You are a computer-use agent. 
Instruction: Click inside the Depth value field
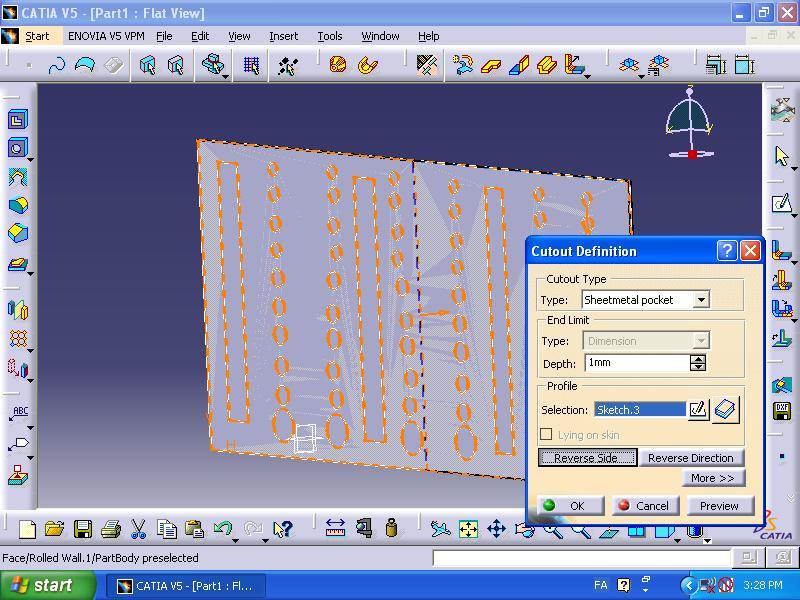click(637, 363)
